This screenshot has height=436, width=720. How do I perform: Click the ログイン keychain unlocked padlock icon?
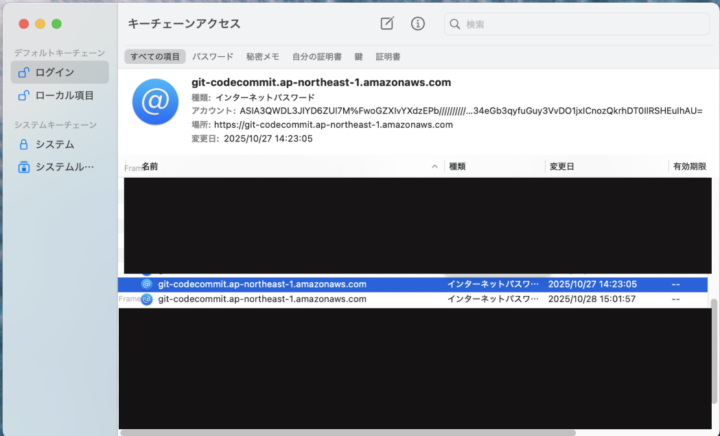pyautogui.click(x=24, y=72)
